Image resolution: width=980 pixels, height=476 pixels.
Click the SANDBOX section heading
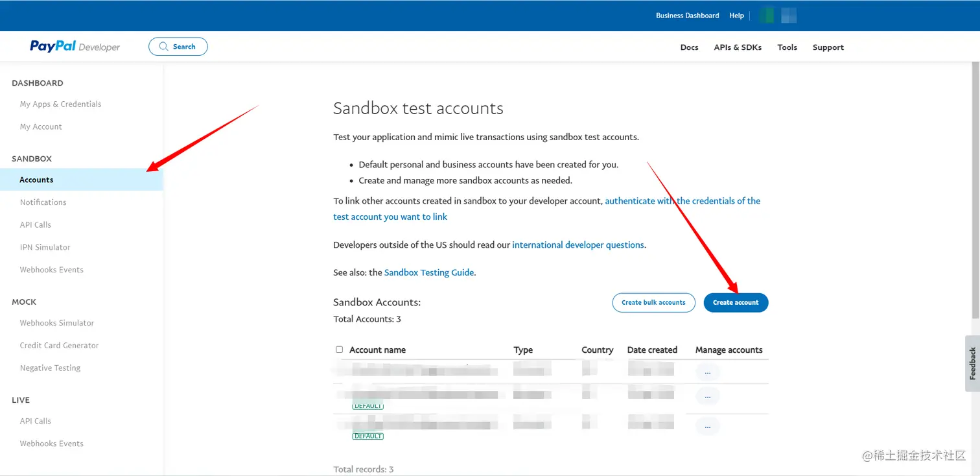coord(32,159)
